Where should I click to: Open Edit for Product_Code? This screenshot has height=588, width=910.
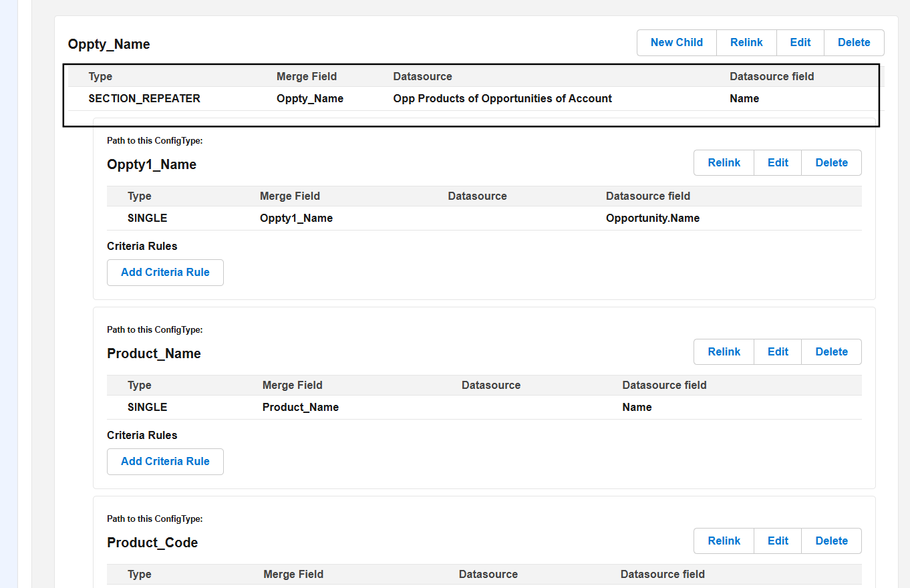pos(778,541)
